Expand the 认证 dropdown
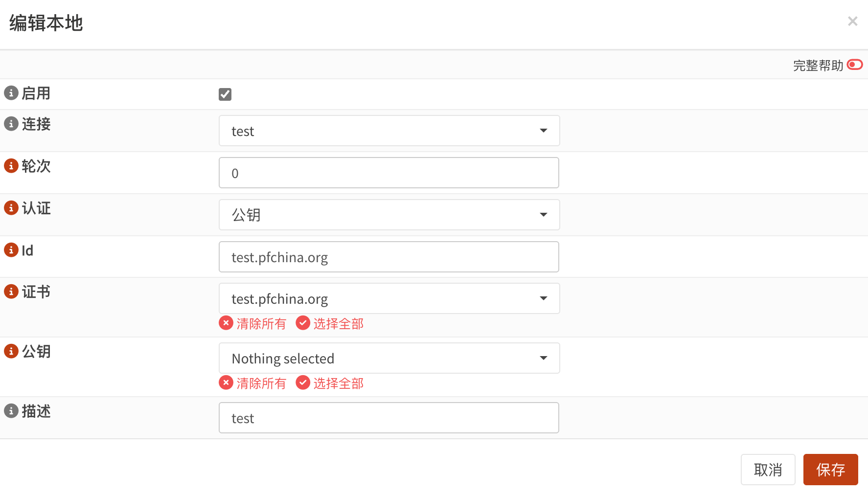Screen dimensions: 868x495 [x=389, y=215]
